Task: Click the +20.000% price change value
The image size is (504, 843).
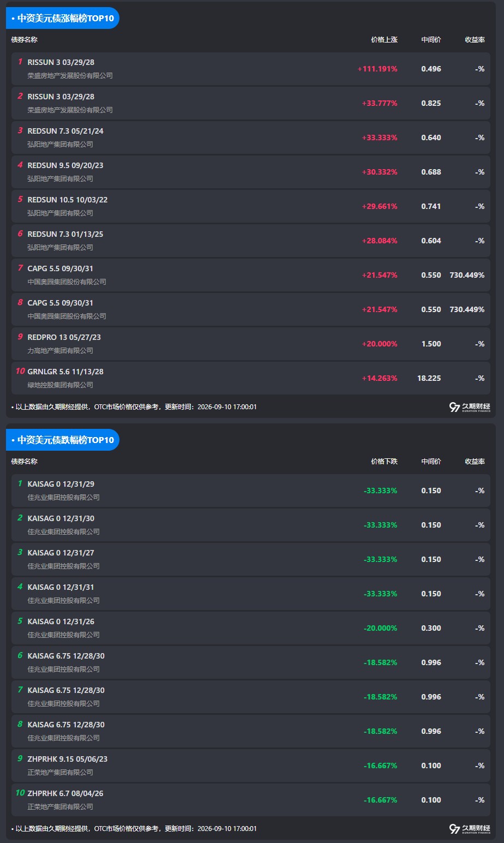Action: (380, 344)
